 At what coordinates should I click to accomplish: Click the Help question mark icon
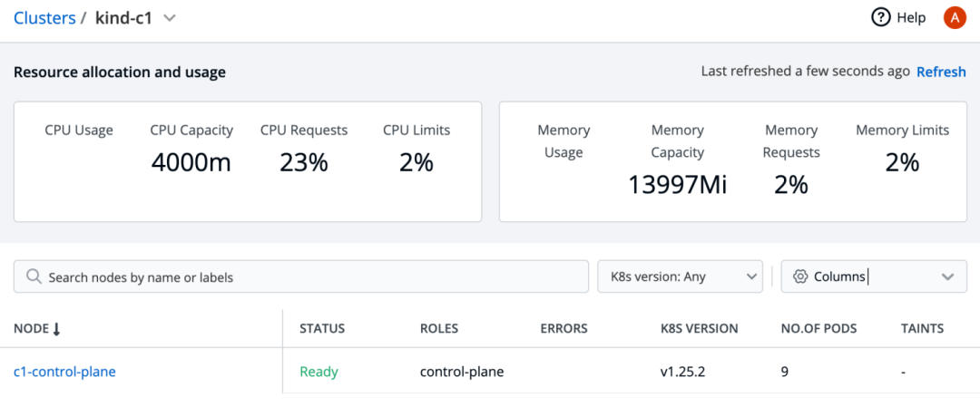(880, 17)
